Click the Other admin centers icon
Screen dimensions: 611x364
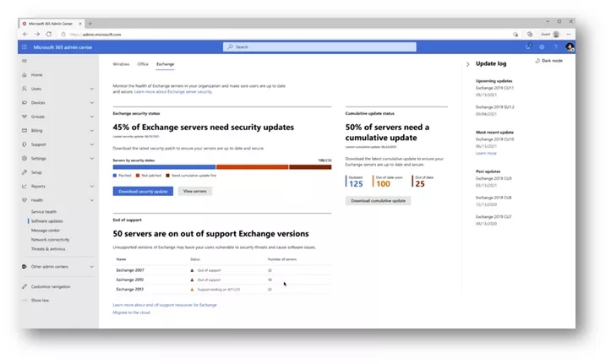[25, 267]
